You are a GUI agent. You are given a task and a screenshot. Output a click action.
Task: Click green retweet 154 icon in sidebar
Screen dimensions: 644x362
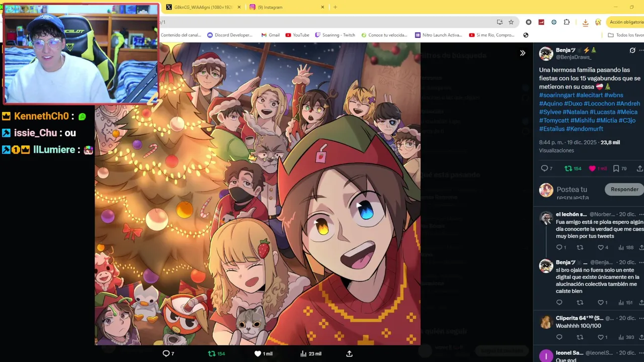click(x=573, y=168)
